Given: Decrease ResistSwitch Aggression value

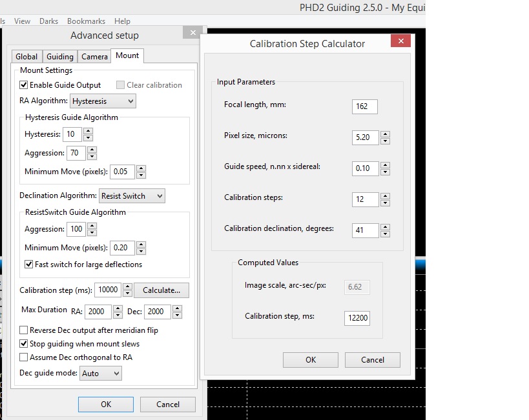Looking at the screenshot, I should pos(92,233).
